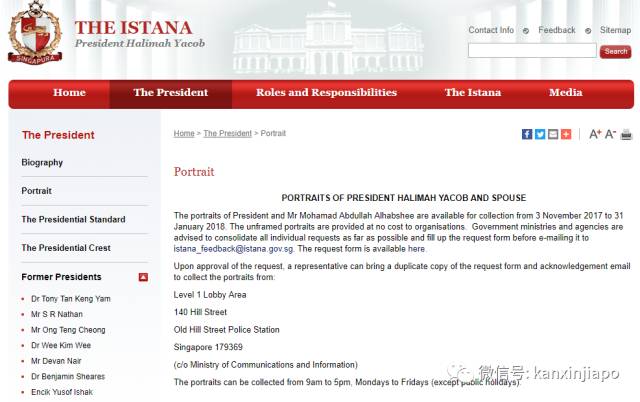Collapse the Former Presidents list
This screenshot has height=402, width=640.
coord(143,277)
